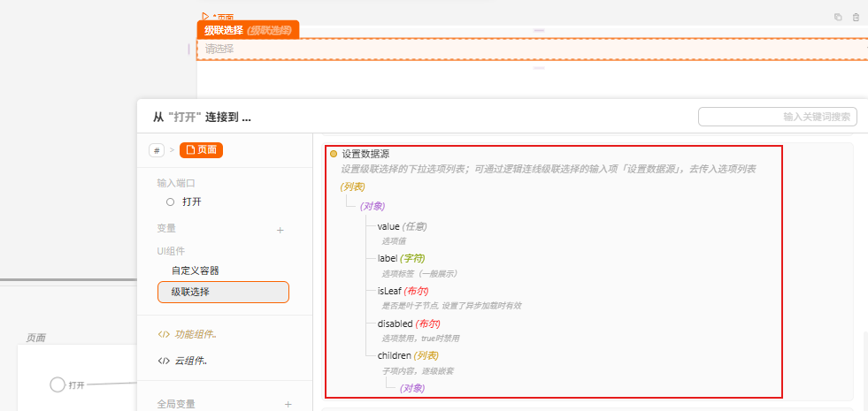
Task: Click the # root breadcrumb icon
Action: click(157, 150)
